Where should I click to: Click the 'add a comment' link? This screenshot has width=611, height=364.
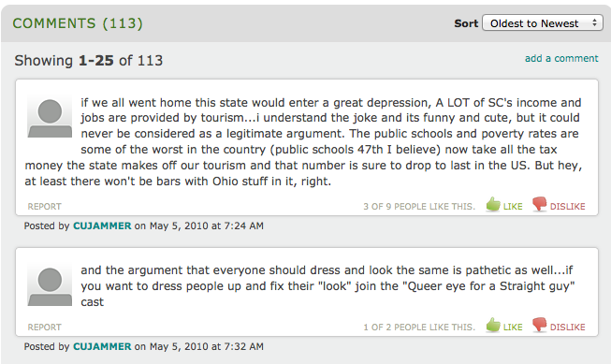click(561, 58)
